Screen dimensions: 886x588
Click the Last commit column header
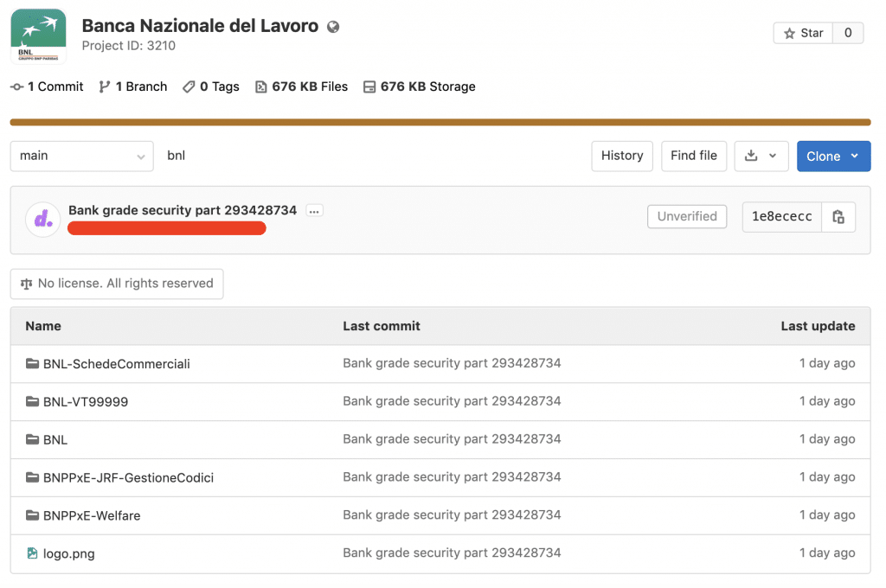point(382,326)
